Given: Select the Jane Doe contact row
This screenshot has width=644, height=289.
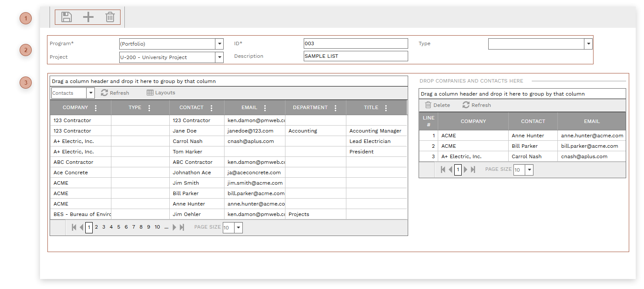Looking at the screenshot, I should [x=185, y=131].
